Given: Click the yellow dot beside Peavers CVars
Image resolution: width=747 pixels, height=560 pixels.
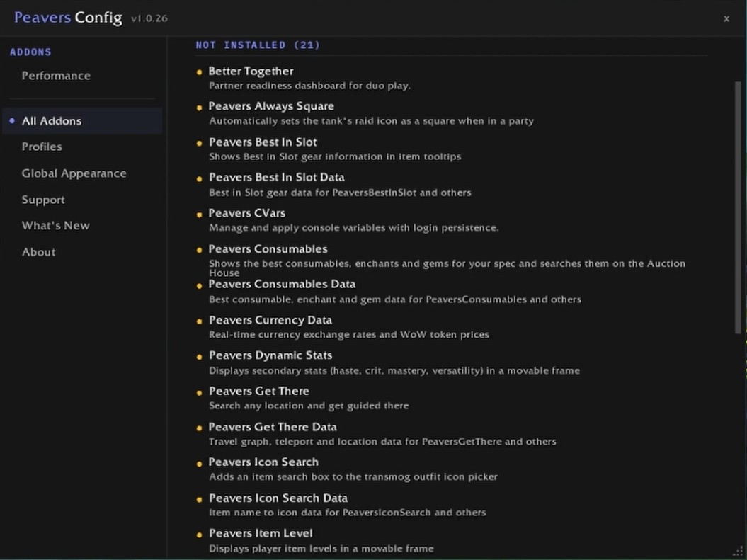Looking at the screenshot, I should pos(199,215).
